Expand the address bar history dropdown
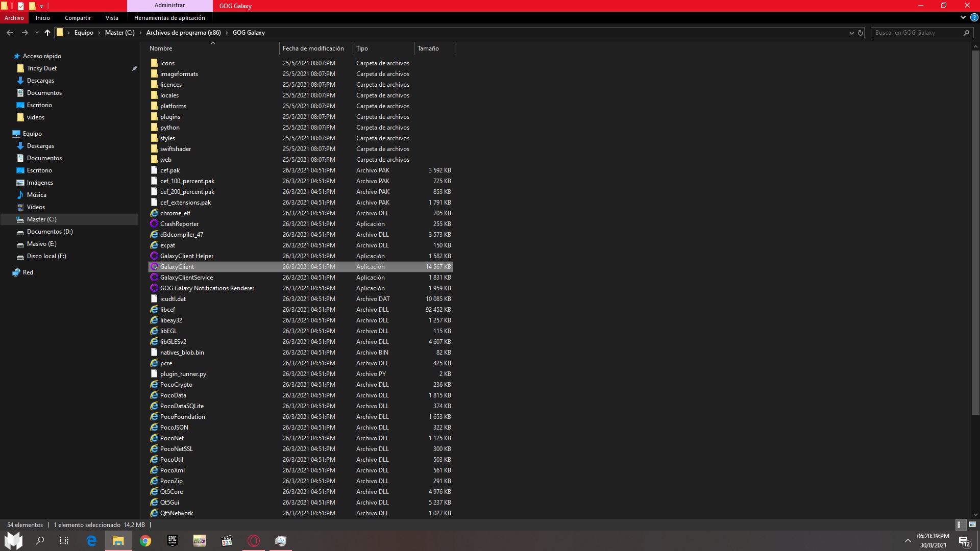 (x=851, y=33)
